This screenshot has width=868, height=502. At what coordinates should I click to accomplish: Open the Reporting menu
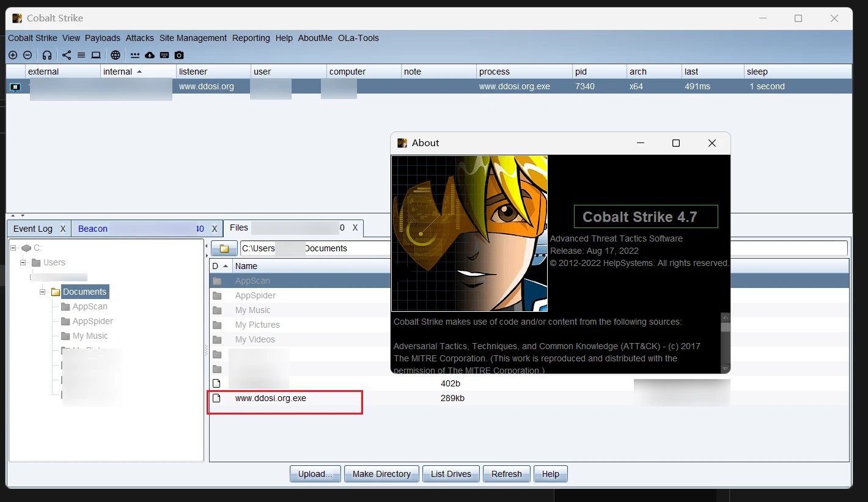[251, 38]
